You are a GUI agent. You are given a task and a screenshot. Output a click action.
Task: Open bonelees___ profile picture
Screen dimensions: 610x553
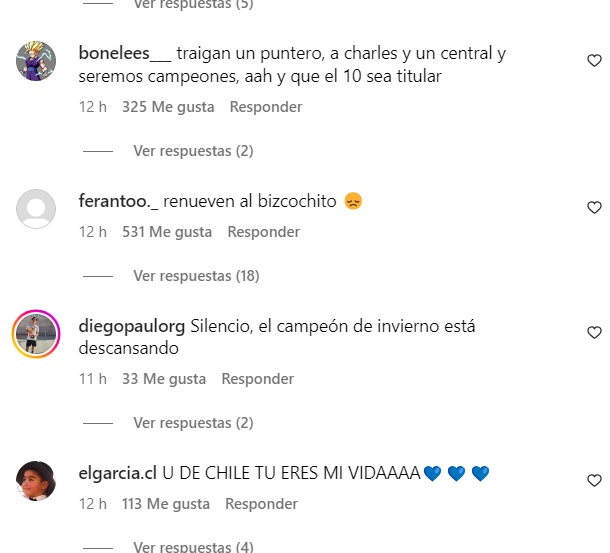tap(36, 61)
